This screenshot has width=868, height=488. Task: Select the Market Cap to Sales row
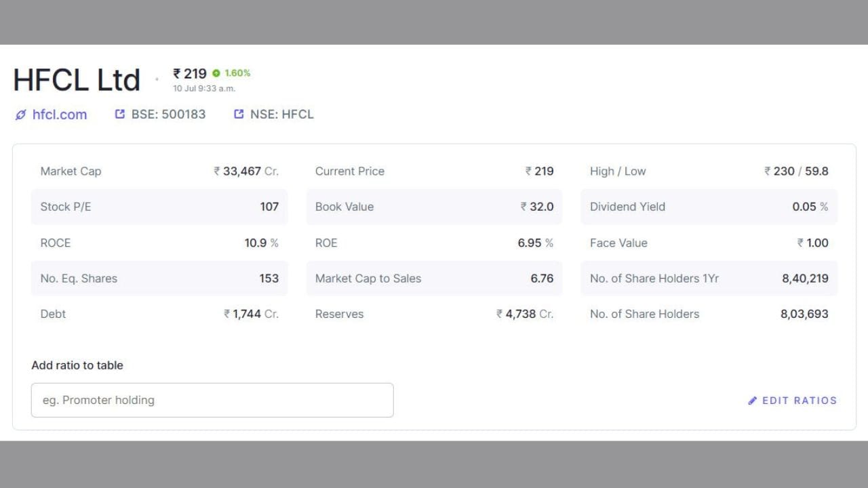pos(434,279)
